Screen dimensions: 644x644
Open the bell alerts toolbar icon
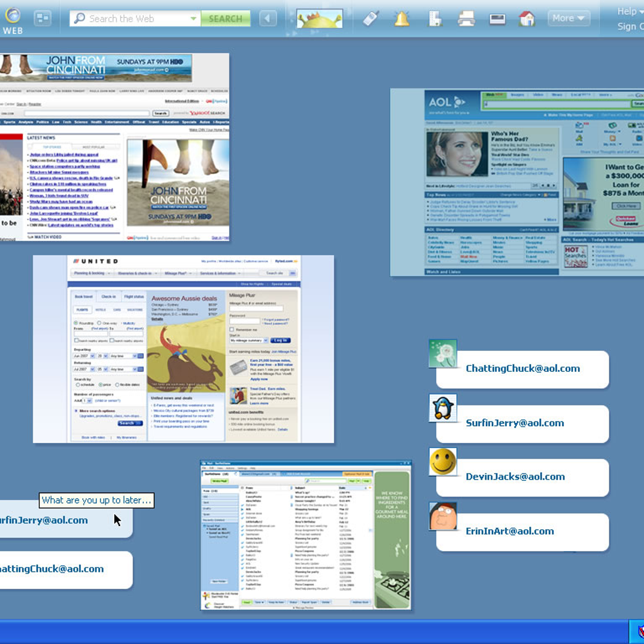[401, 19]
